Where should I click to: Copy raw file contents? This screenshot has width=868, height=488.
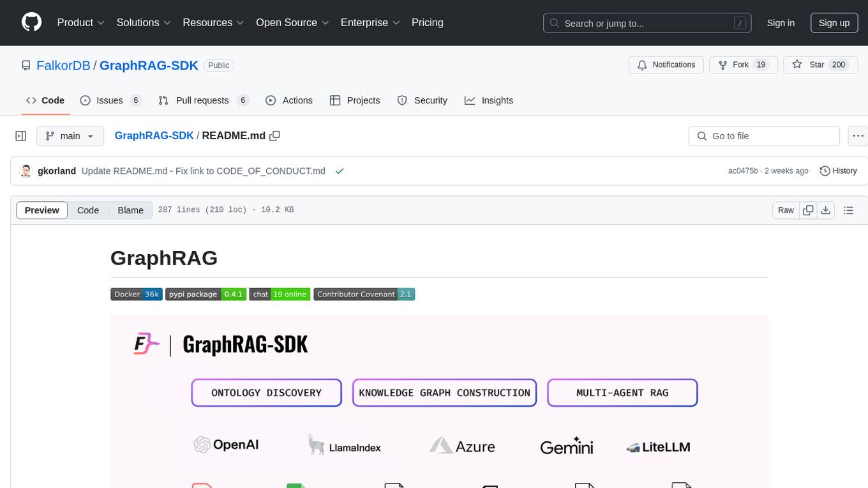click(x=808, y=210)
